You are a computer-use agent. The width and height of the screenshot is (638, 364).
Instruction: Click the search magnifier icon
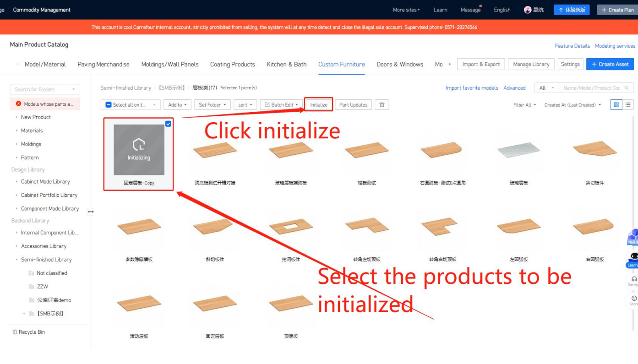(x=627, y=88)
